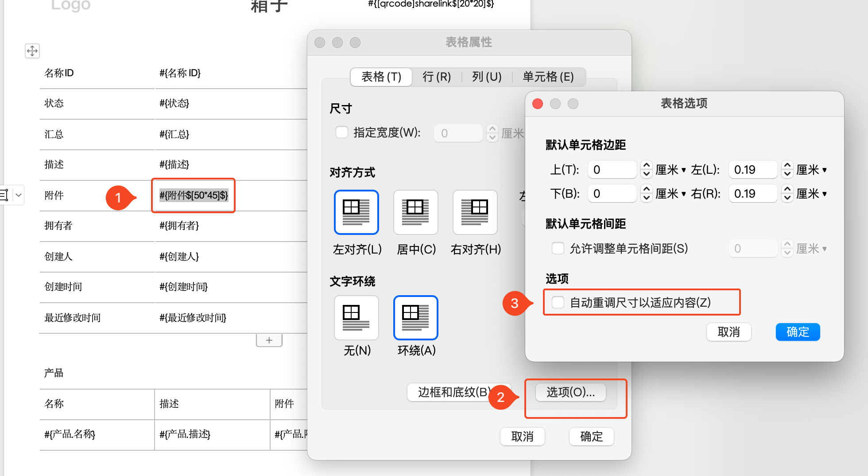The height and width of the screenshot is (476, 868).
Task: Click 取消 in Table Properties dialog
Action: coord(522,437)
